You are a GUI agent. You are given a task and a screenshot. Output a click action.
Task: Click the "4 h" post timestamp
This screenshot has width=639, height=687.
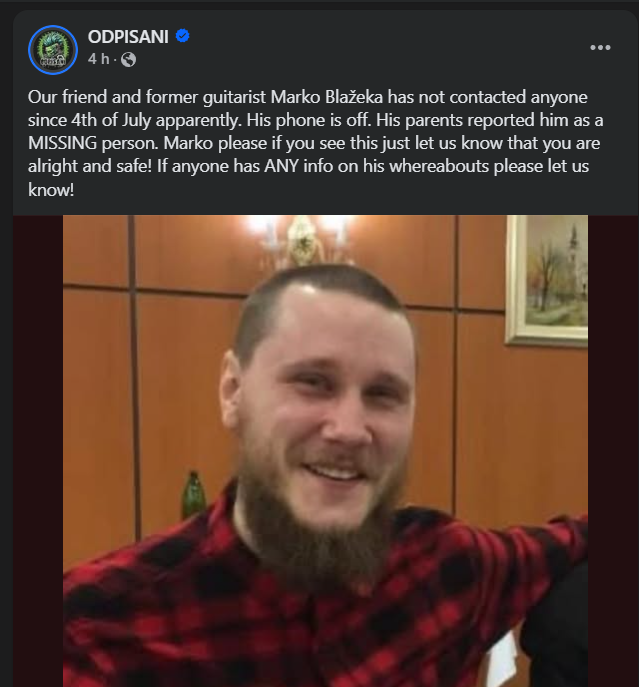pos(99,59)
